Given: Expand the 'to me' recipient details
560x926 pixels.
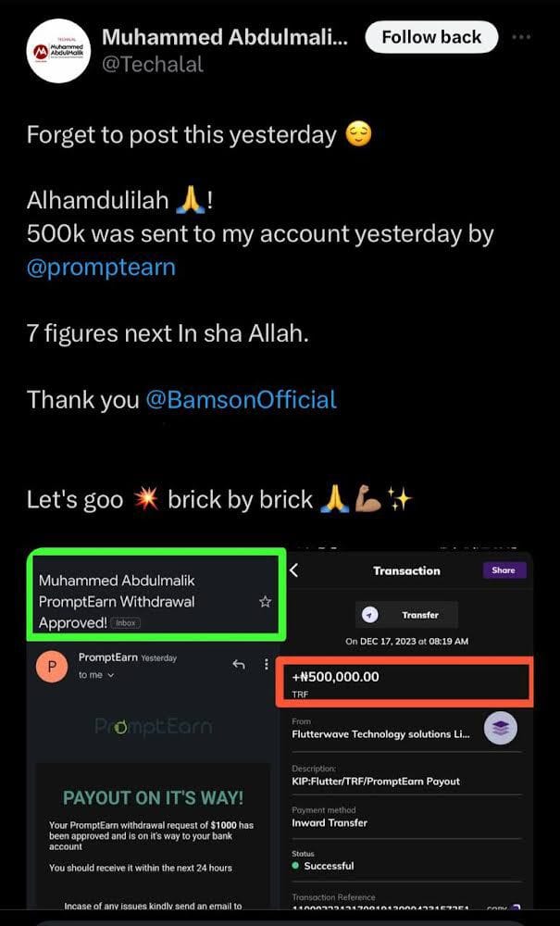Looking at the screenshot, I should pos(97,676).
